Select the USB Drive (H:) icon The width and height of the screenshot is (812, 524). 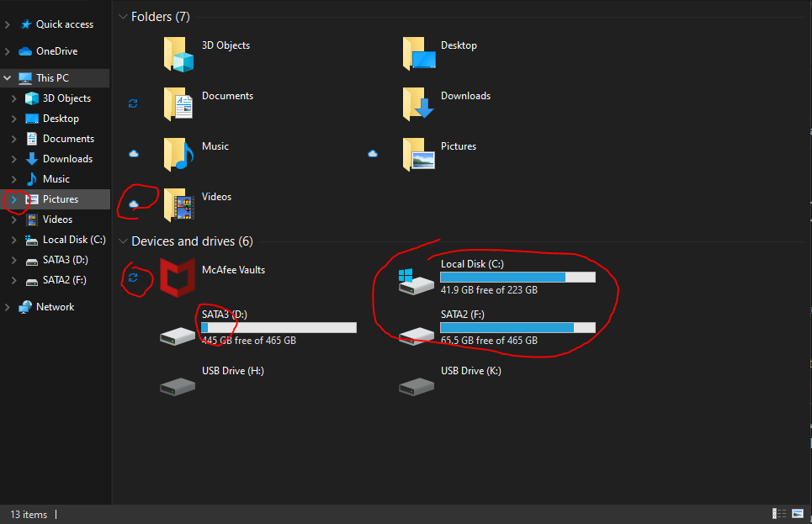point(178,386)
